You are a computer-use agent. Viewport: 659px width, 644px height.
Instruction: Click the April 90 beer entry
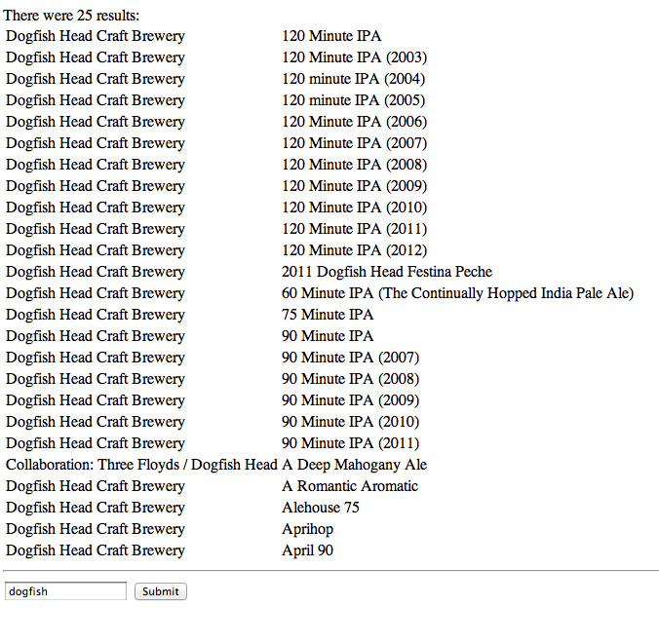(307, 550)
